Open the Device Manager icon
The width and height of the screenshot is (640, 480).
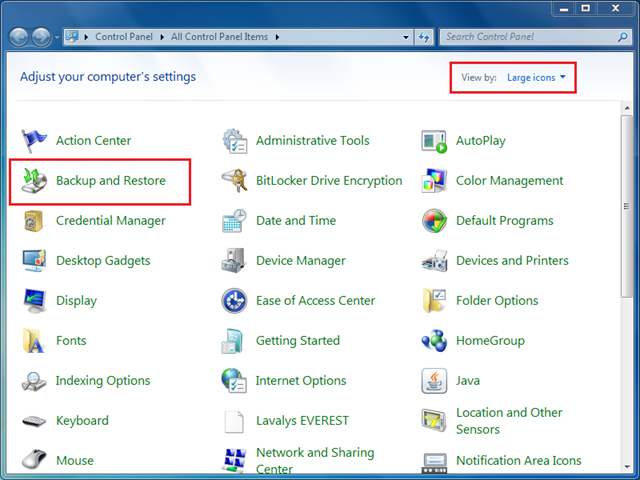(233, 260)
